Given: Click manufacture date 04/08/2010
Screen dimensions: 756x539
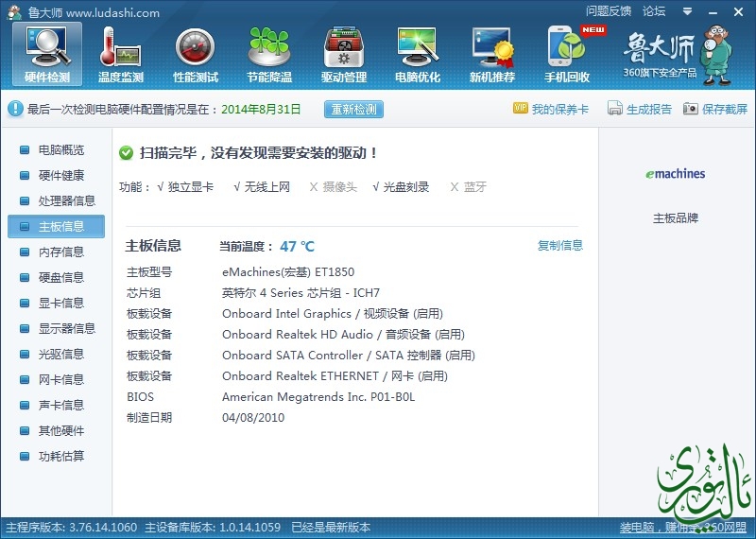Looking at the screenshot, I should click(253, 417).
